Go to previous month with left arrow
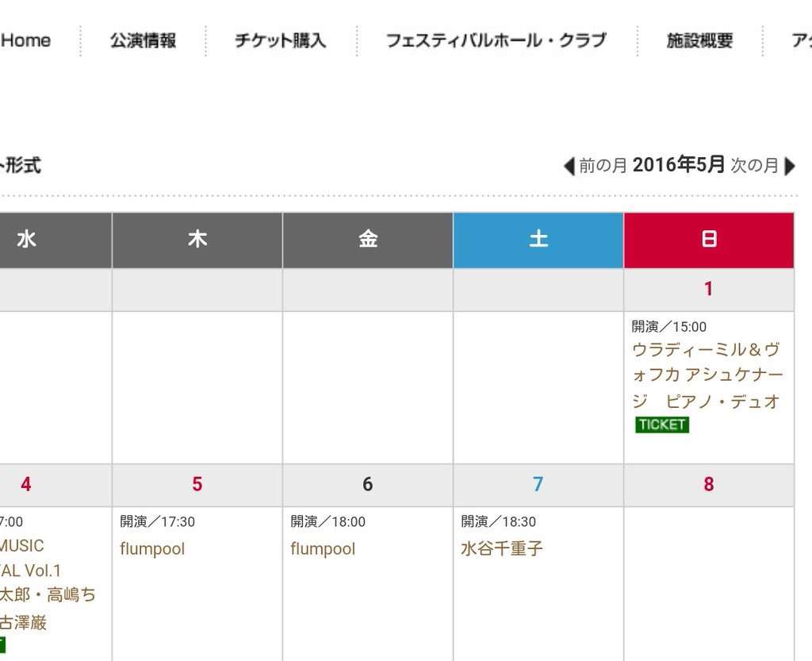Viewport: 812px width, 661px height. click(569, 167)
